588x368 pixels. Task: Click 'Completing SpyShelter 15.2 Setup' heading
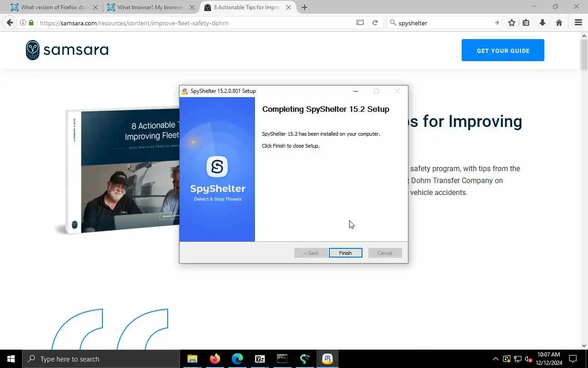326,109
